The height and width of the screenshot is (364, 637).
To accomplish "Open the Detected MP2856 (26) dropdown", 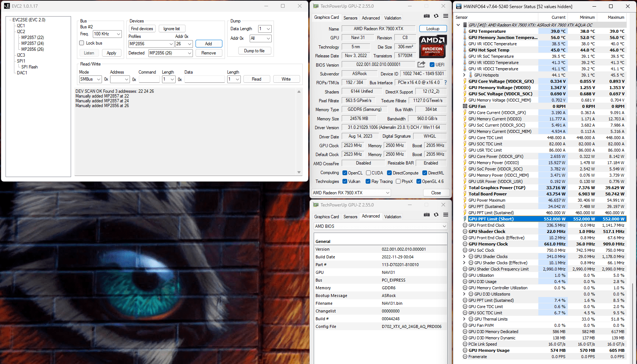I will click(170, 53).
